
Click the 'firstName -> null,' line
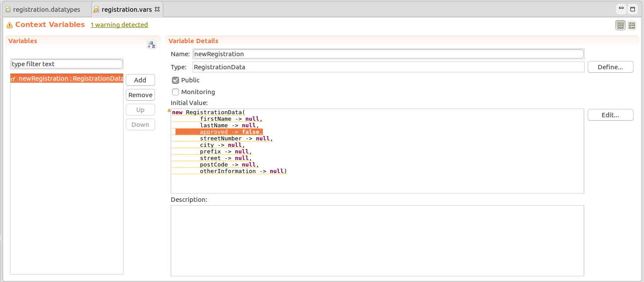point(231,119)
